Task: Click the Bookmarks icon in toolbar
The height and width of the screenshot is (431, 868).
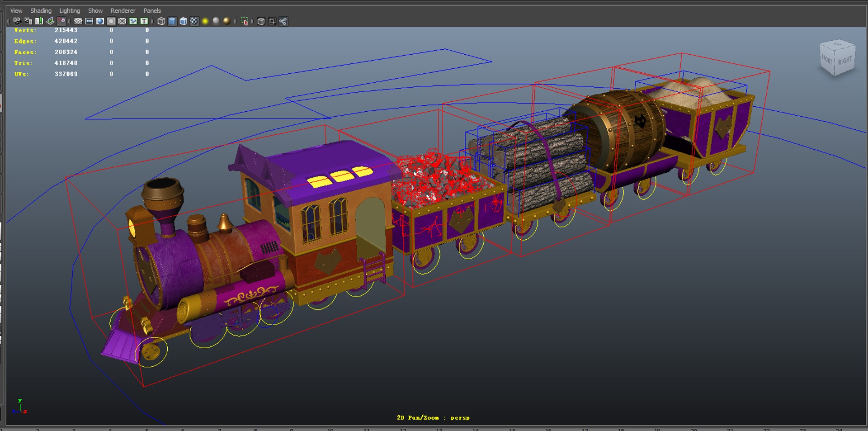Action: [x=39, y=21]
